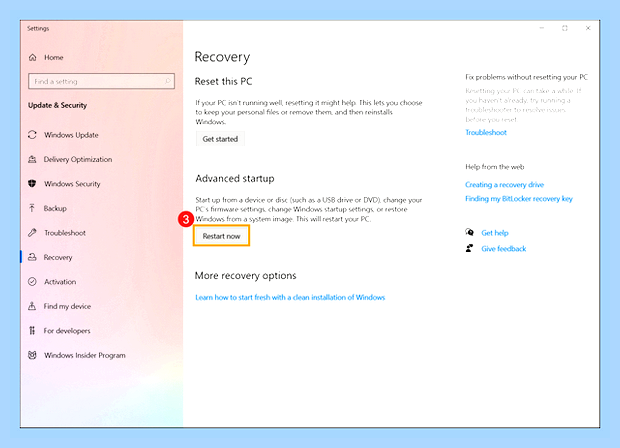Click the Delivery Optimization icon

32,159
